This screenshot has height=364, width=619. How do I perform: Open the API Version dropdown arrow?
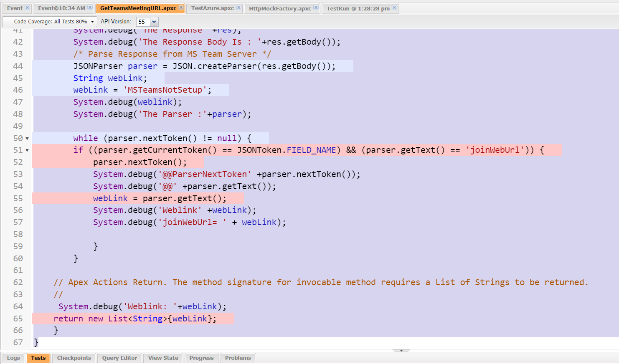[x=154, y=22]
